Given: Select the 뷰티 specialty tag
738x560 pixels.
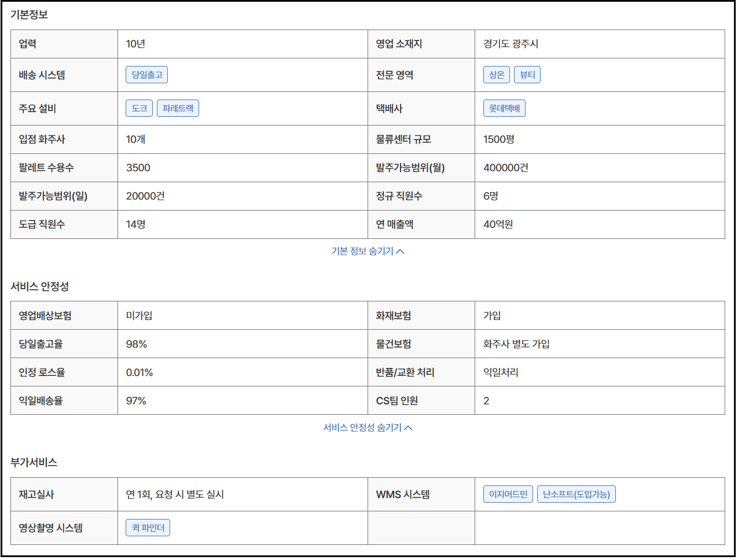Looking at the screenshot, I should (527, 75).
